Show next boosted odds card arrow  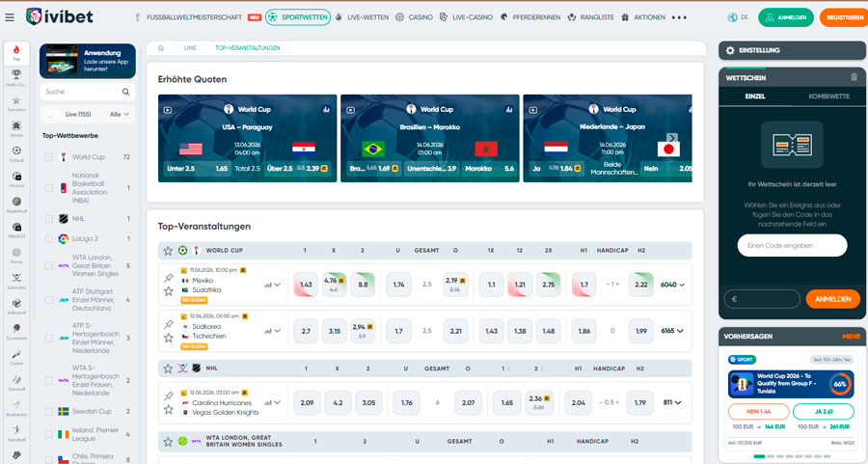point(672,138)
